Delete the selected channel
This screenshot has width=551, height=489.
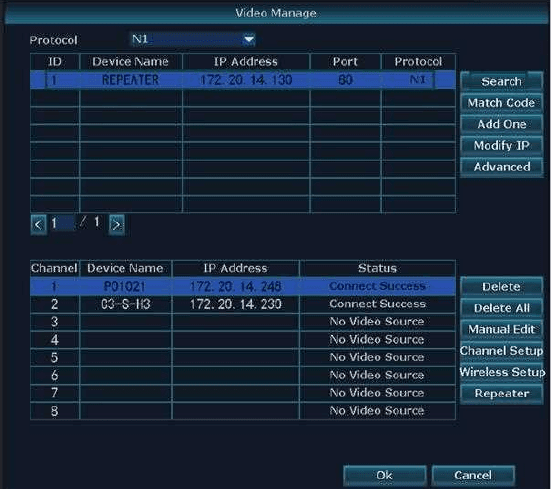coord(501,287)
